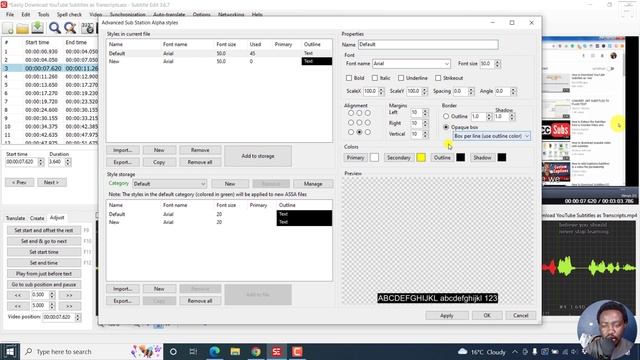Click the Cortana circle taskbar icon

tap(173, 351)
